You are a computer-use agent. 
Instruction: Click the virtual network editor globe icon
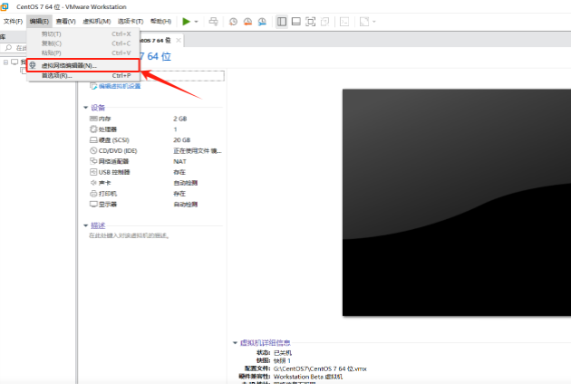pos(33,65)
